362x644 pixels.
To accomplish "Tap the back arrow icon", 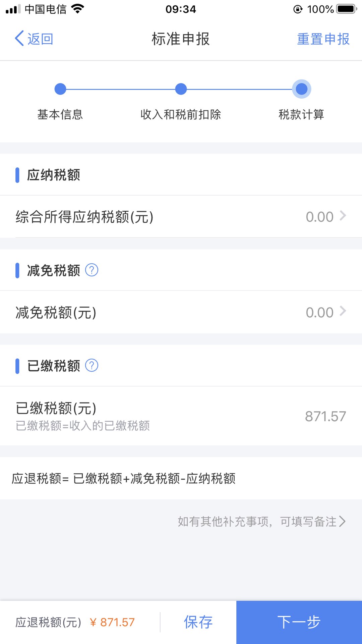I will click(19, 39).
